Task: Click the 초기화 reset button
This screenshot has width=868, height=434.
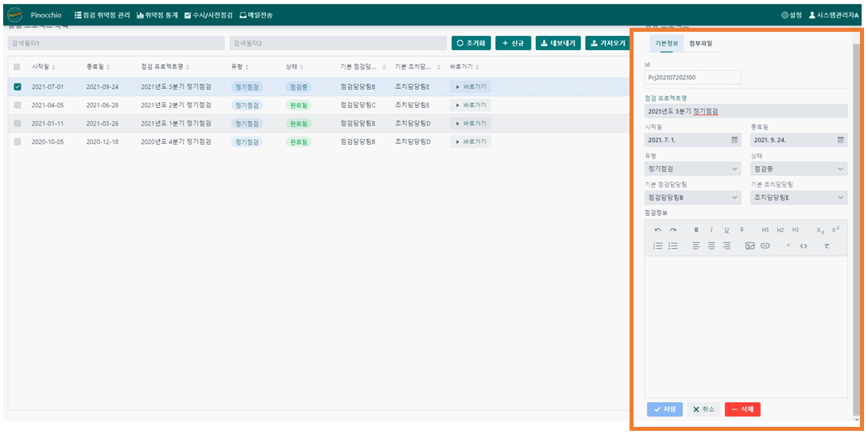Action: point(471,43)
